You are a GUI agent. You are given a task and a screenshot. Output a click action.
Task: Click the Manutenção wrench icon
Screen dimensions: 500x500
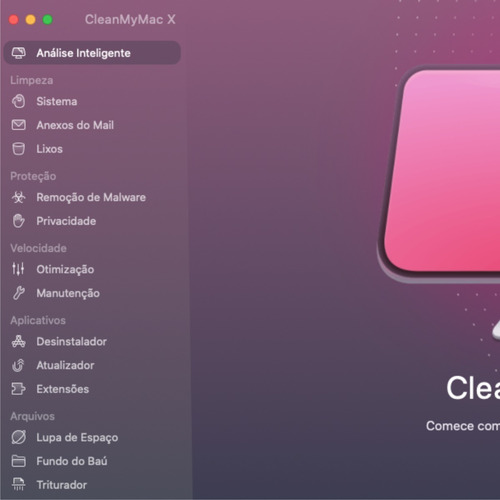(19, 293)
